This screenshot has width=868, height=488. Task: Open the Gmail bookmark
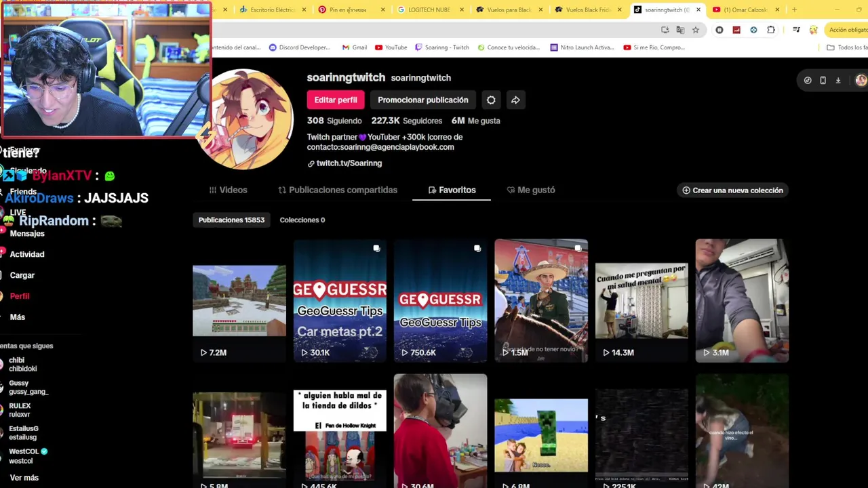pos(355,47)
